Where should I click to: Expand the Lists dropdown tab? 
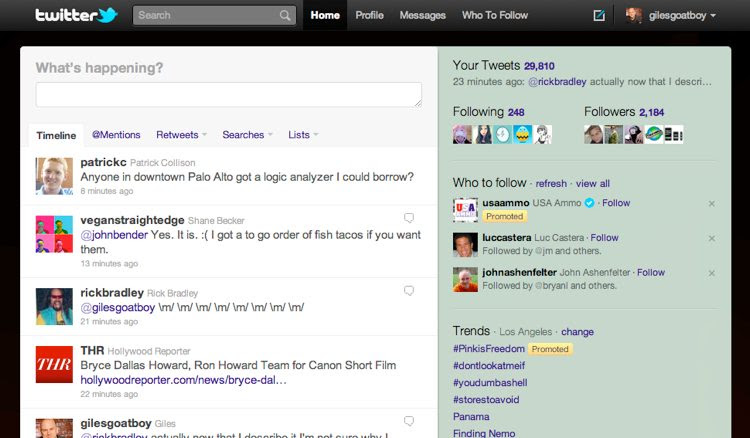303,135
